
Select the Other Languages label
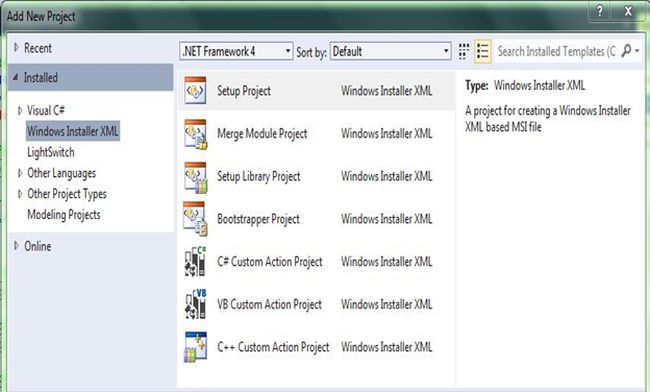tap(61, 173)
